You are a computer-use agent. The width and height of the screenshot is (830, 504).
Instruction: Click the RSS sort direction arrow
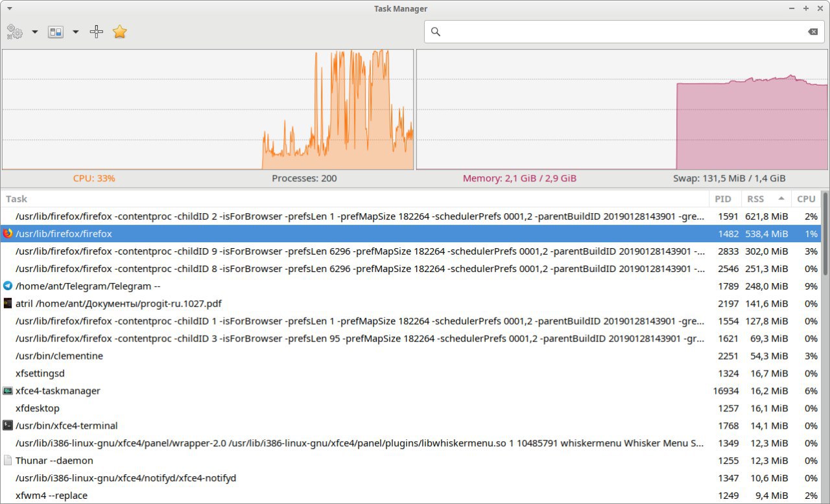coord(781,199)
